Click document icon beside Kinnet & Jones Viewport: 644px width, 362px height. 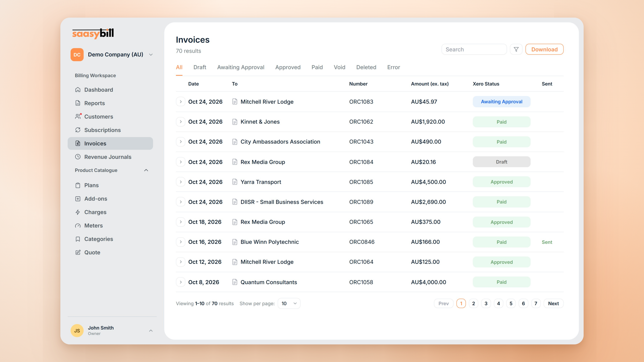(x=234, y=122)
